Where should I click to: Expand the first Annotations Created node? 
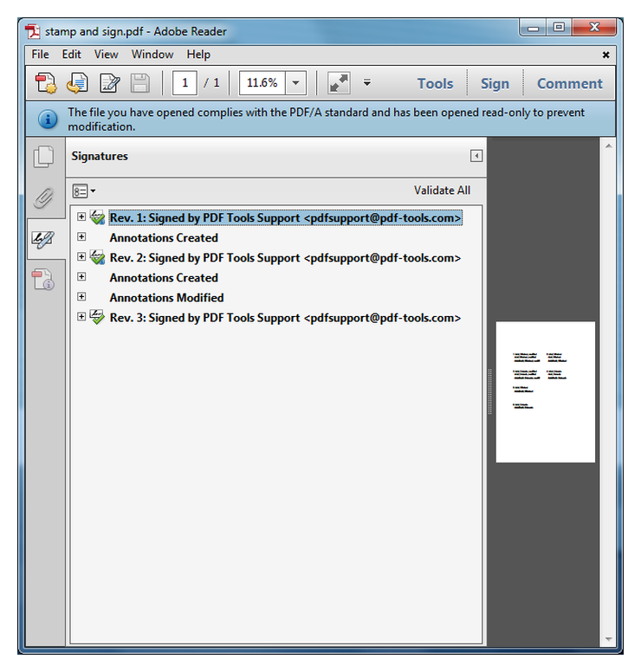pyautogui.click(x=81, y=236)
